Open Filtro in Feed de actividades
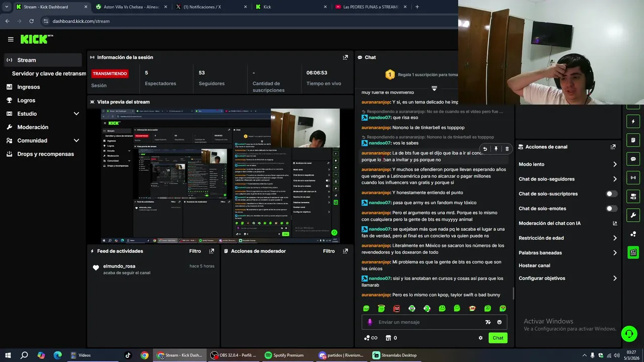The height and width of the screenshot is (362, 644). click(195, 251)
